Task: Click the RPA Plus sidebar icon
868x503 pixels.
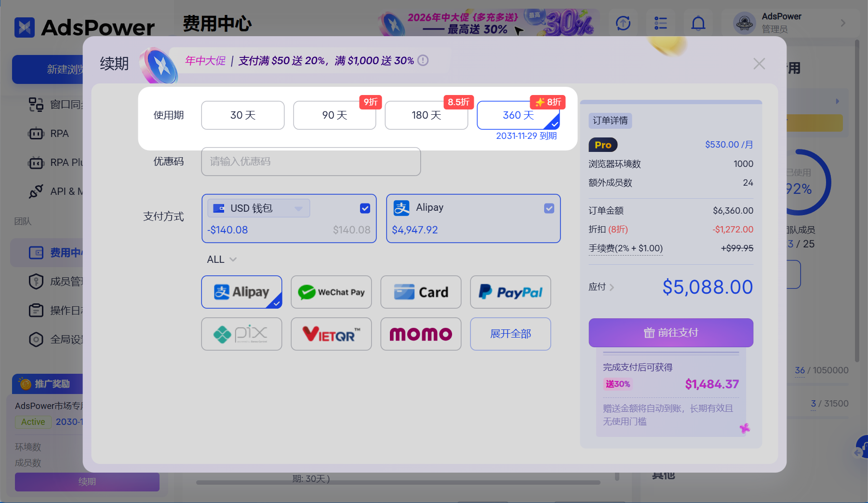Action: [x=36, y=163]
